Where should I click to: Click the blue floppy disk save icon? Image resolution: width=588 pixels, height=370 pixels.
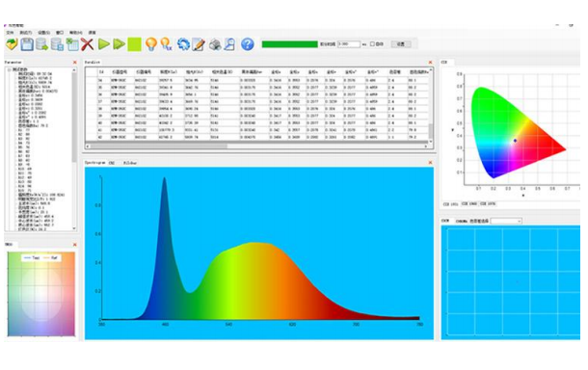27,44
